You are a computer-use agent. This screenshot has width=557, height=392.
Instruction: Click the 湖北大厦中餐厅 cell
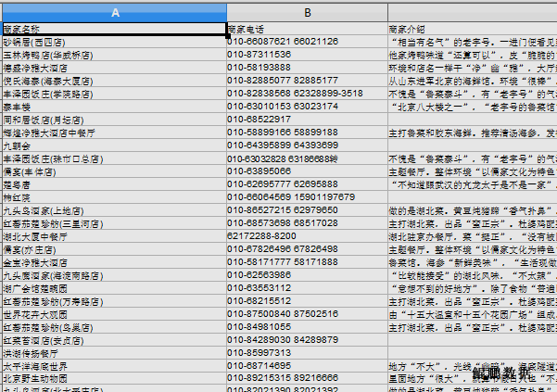point(114,236)
